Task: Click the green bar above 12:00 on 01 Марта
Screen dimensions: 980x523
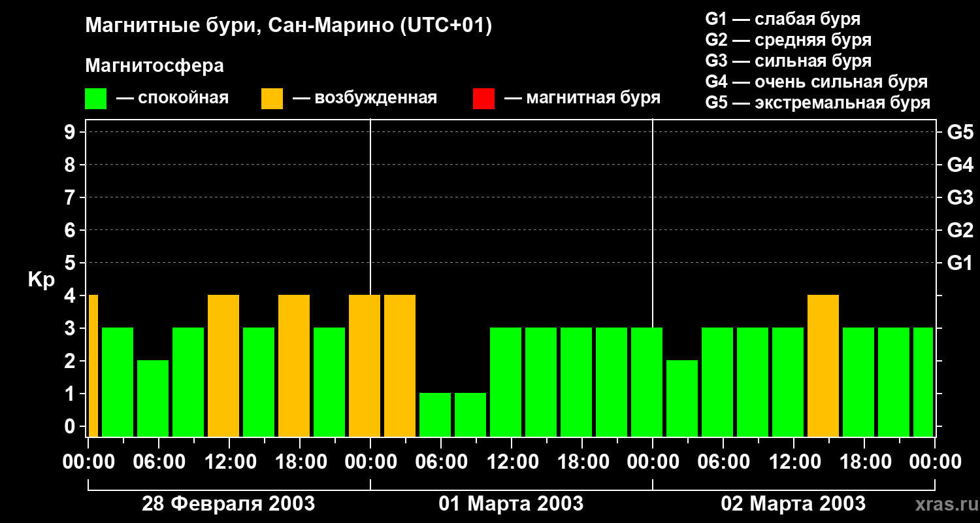Action: pos(506,382)
